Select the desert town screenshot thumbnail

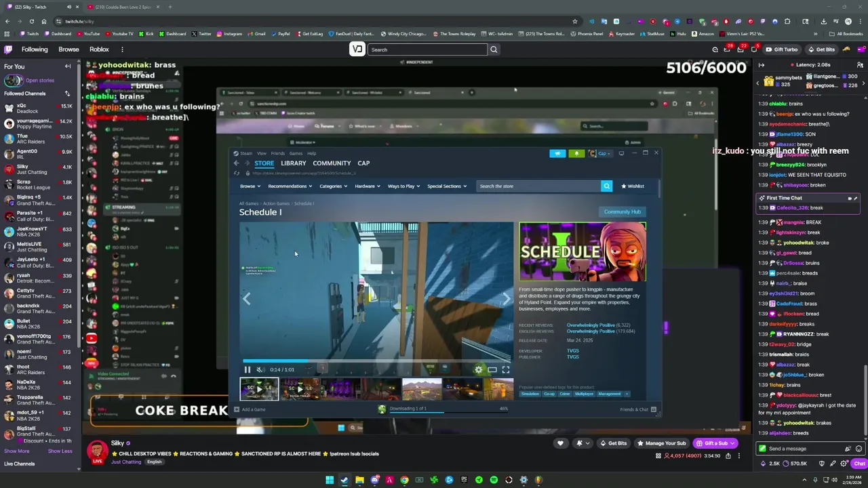422,389
